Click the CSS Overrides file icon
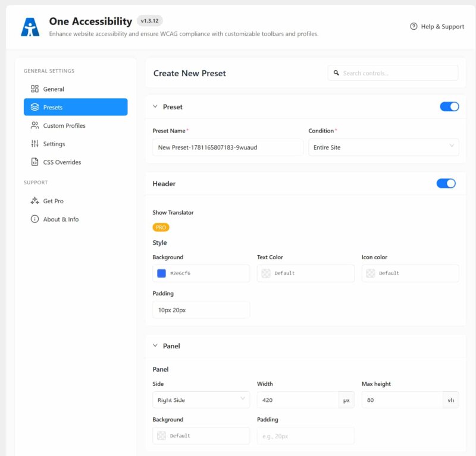Viewport: 476px width, 456px height. [x=35, y=162]
